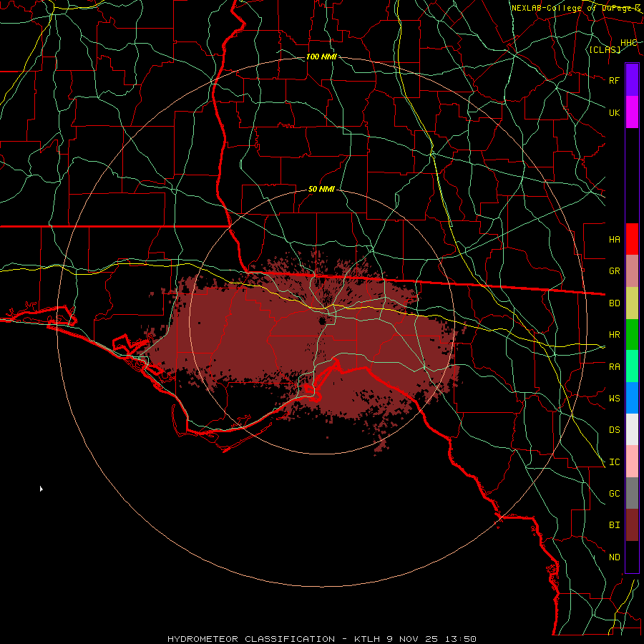
Task: Pick the yellow BD legend swatch
Action: tap(632, 303)
